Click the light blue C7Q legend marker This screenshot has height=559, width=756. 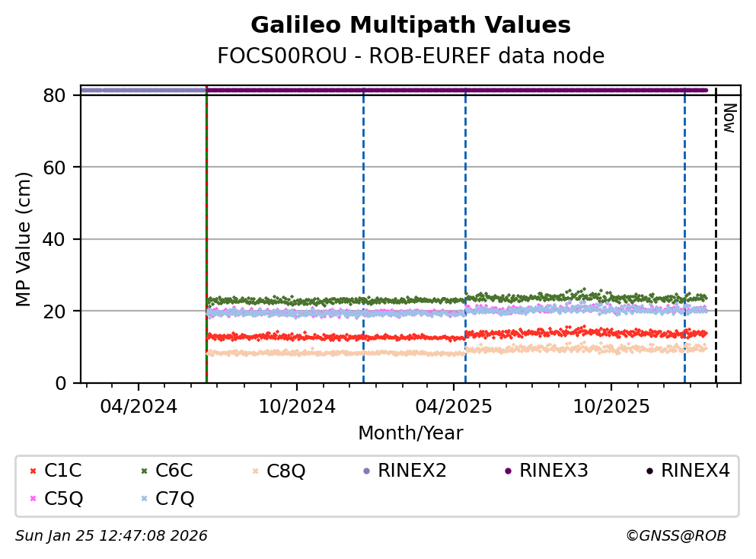click(142, 499)
